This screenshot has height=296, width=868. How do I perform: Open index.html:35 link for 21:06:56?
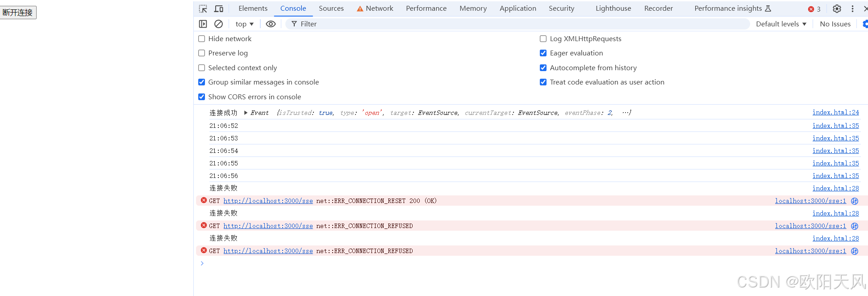[x=836, y=176]
